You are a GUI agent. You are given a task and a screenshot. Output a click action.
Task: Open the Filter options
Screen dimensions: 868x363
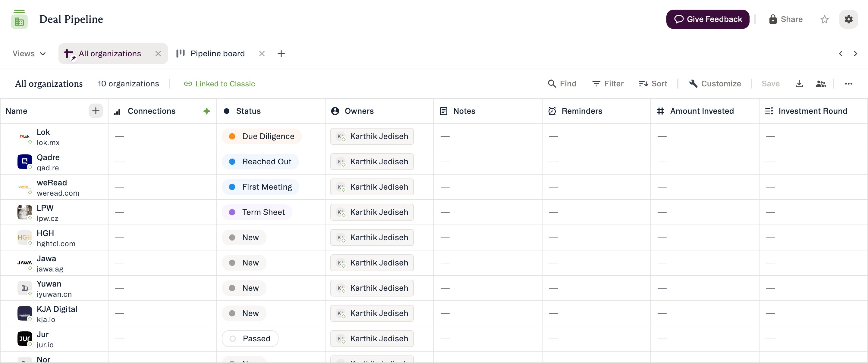point(608,84)
